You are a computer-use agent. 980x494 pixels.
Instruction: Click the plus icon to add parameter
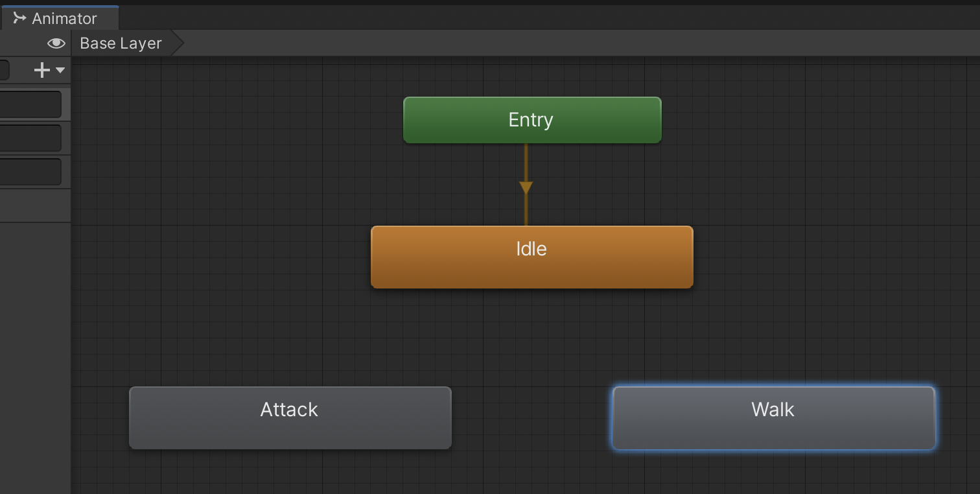point(42,70)
